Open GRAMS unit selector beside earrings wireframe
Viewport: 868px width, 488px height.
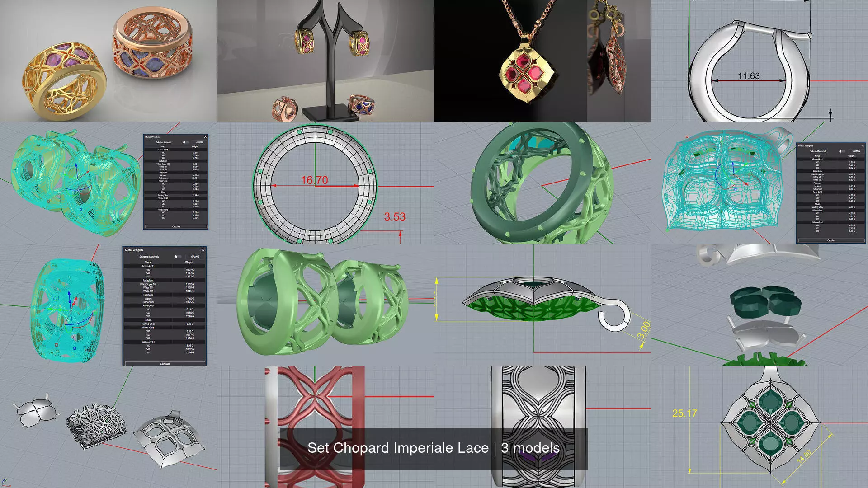199,142
